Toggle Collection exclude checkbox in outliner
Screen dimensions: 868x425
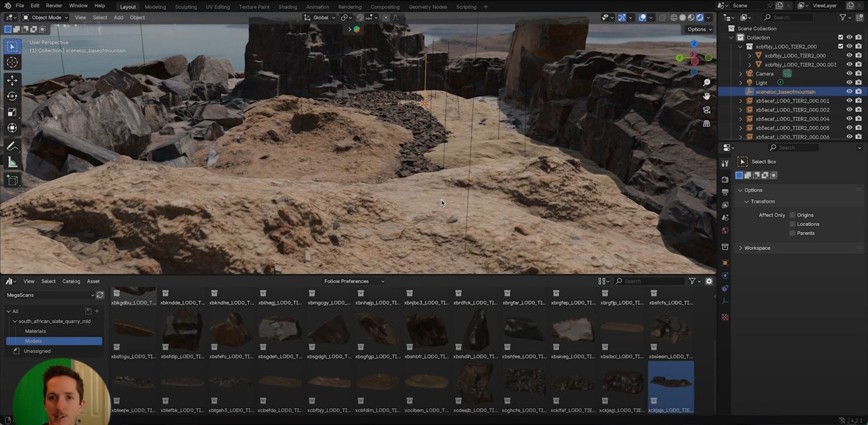[x=841, y=37]
